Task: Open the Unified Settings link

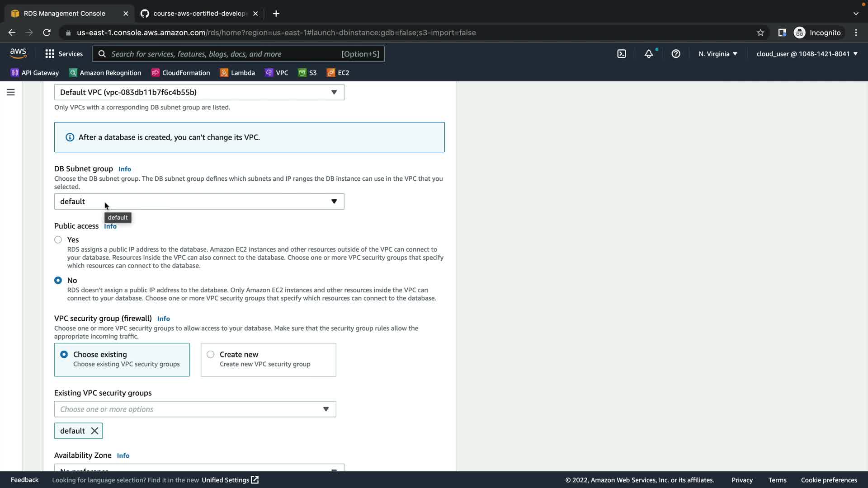Action: [230, 480]
